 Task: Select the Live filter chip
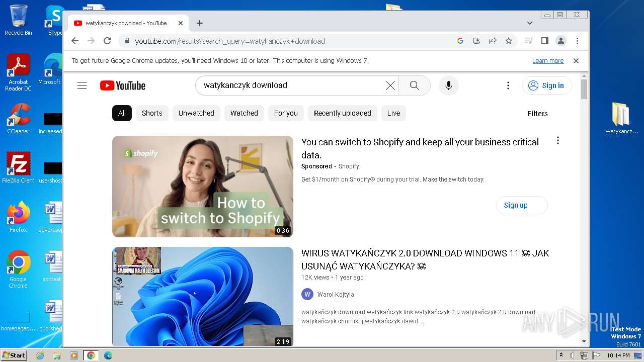click(393, 113)
